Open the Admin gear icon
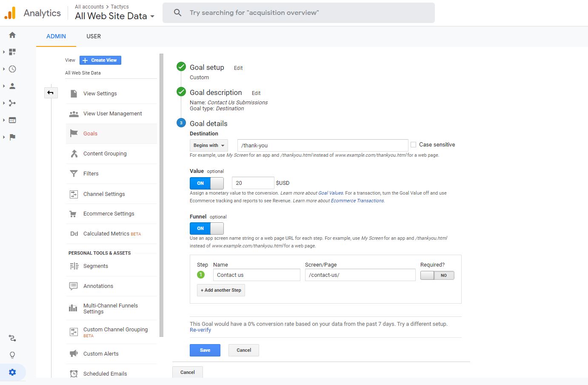This screenshot has height=385, width=588. pyautogui.click(x=12, y=372)
